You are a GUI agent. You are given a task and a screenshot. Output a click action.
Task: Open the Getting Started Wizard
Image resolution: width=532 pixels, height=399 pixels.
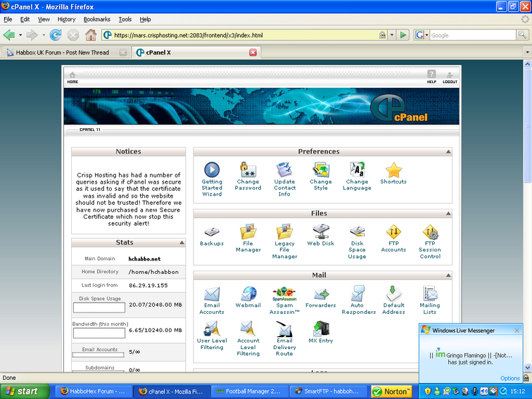[211, 179]
